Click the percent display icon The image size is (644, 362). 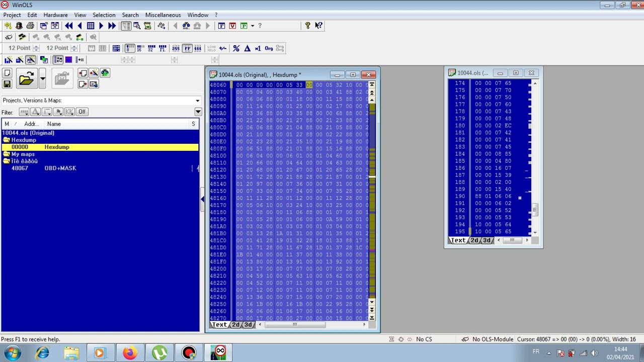coord(236,48)
